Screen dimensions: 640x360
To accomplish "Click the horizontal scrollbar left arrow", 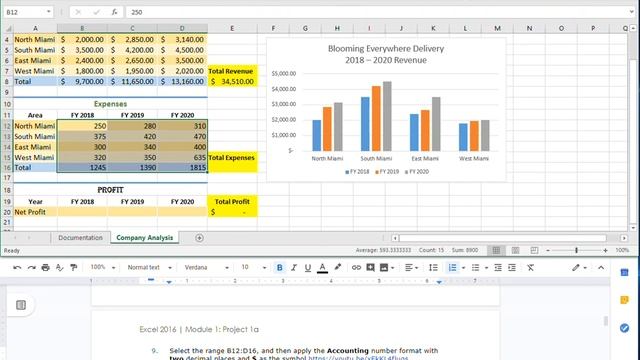I will pos(395,238).
